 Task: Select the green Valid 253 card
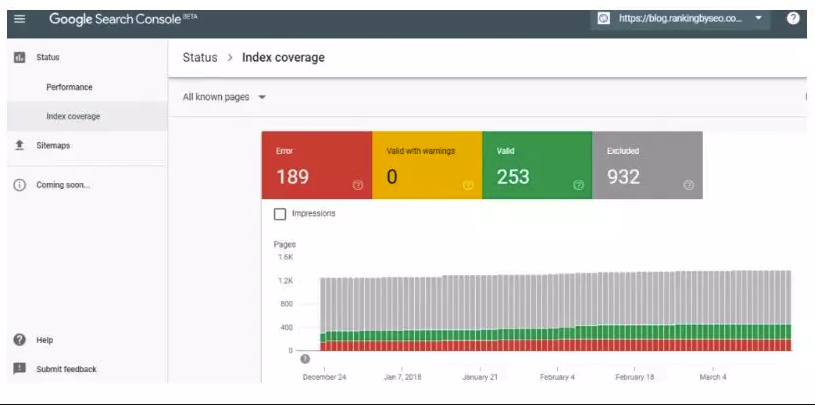pyautogui.click(x=535, y=165)
